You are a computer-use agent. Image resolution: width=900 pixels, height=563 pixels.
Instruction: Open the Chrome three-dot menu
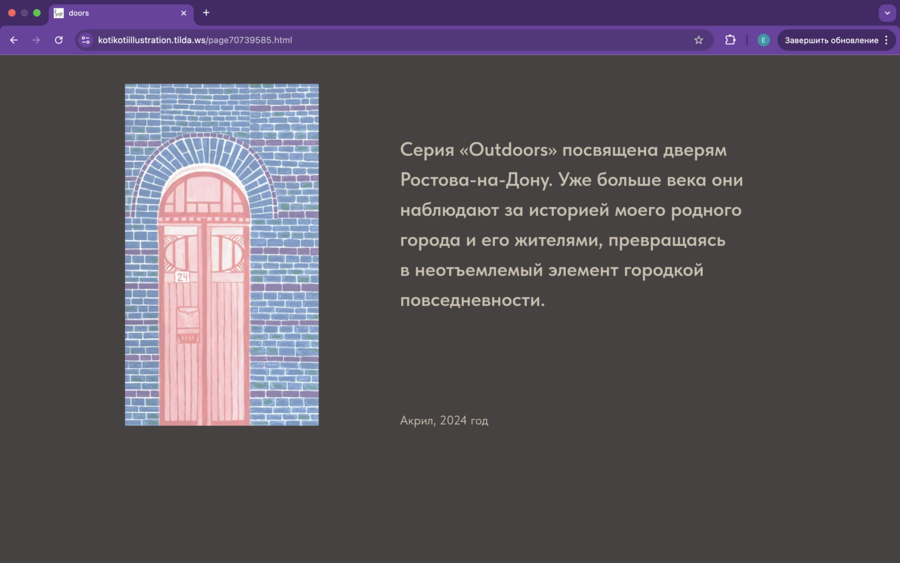pos(886,40)
